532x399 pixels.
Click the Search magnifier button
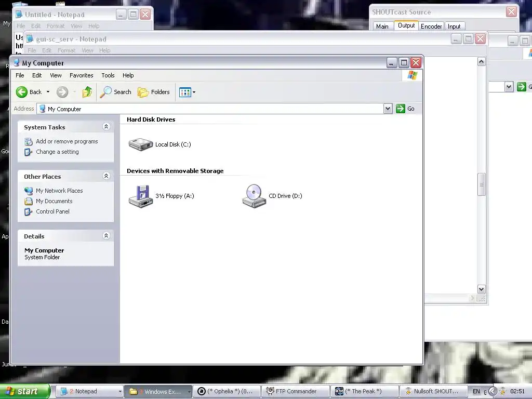coord(116,92)
